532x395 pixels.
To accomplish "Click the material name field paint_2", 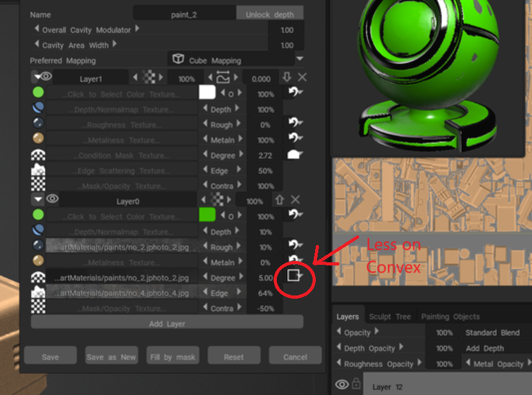I will [x=184, y=14].
